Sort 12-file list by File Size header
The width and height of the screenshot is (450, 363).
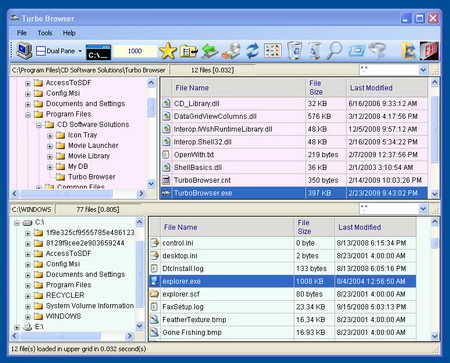point(326,88)
